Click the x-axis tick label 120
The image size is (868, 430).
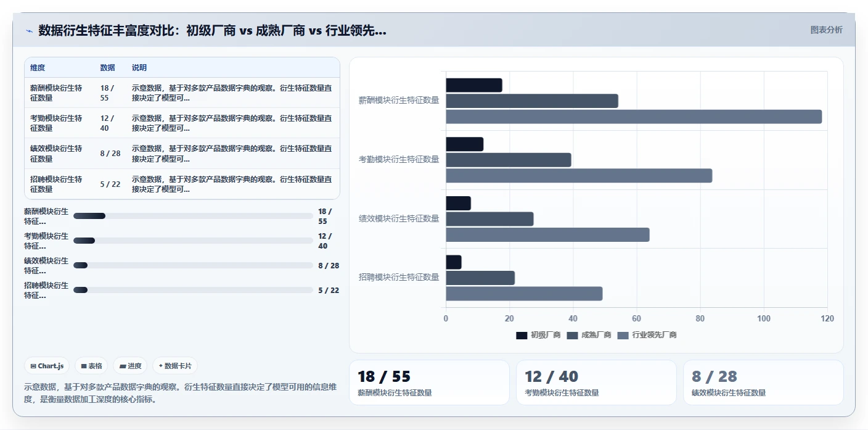pyautogui.click(x=827, y=318)
